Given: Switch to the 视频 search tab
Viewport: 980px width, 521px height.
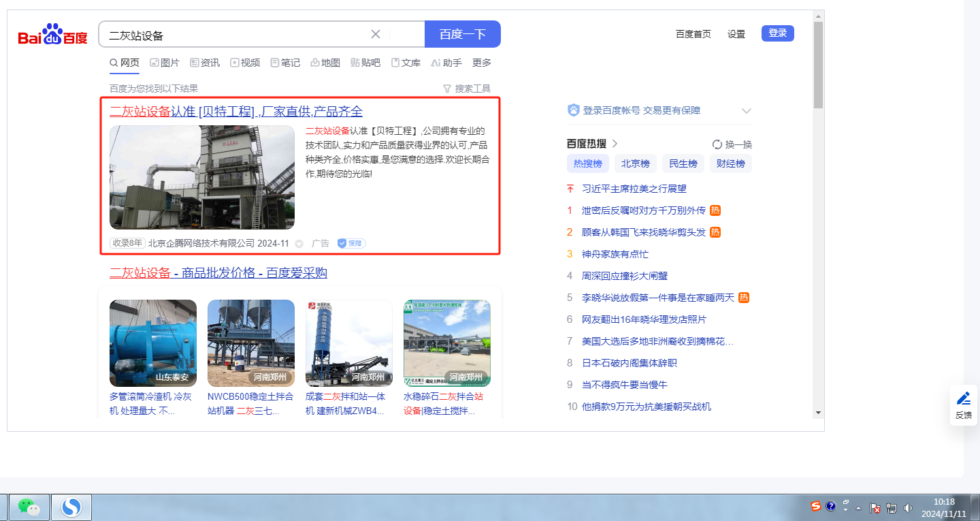Looking at the screenshot, I should (245, 63).
